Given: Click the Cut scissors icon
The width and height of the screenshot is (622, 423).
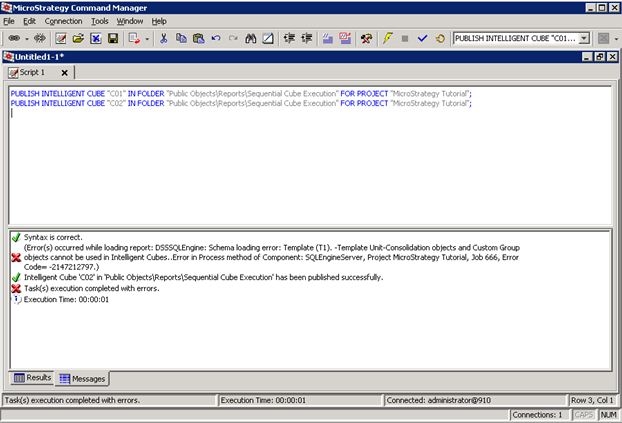Looking at the screenshot, I should click(163, 38).
